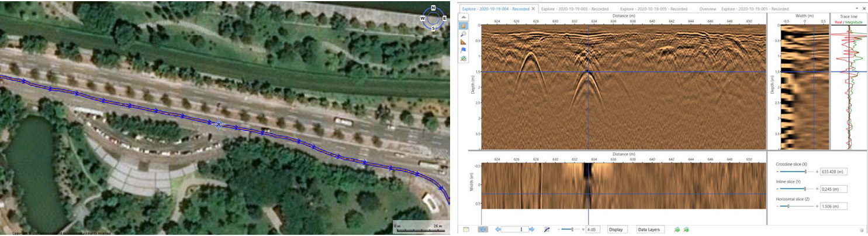The height and width of the screenshot is (236, 868).
Task: Close the Explore 2020-10-19-004 tab
Action: (533, 9)
